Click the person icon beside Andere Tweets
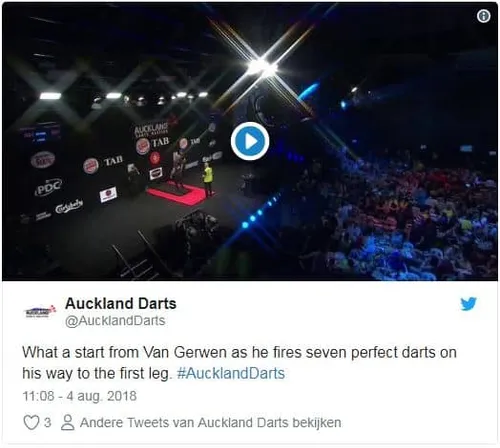Viewport: 500px width, 448px height. click(68, 422)
